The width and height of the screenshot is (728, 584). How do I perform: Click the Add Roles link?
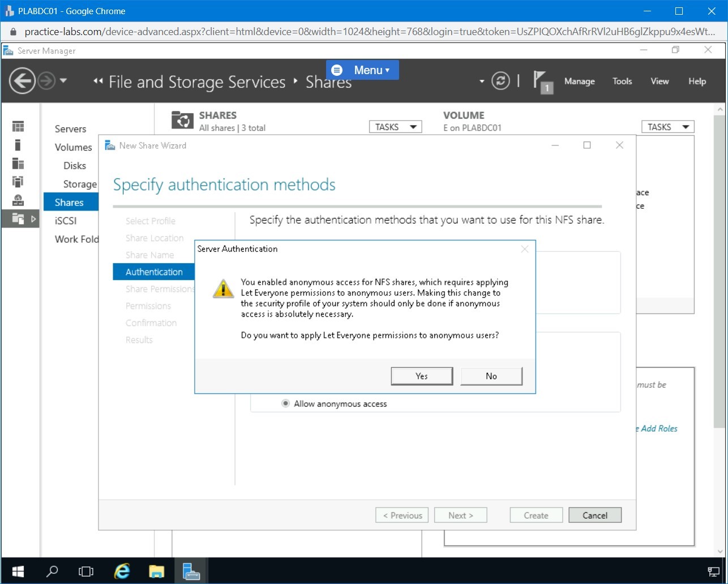pos(657,428)
